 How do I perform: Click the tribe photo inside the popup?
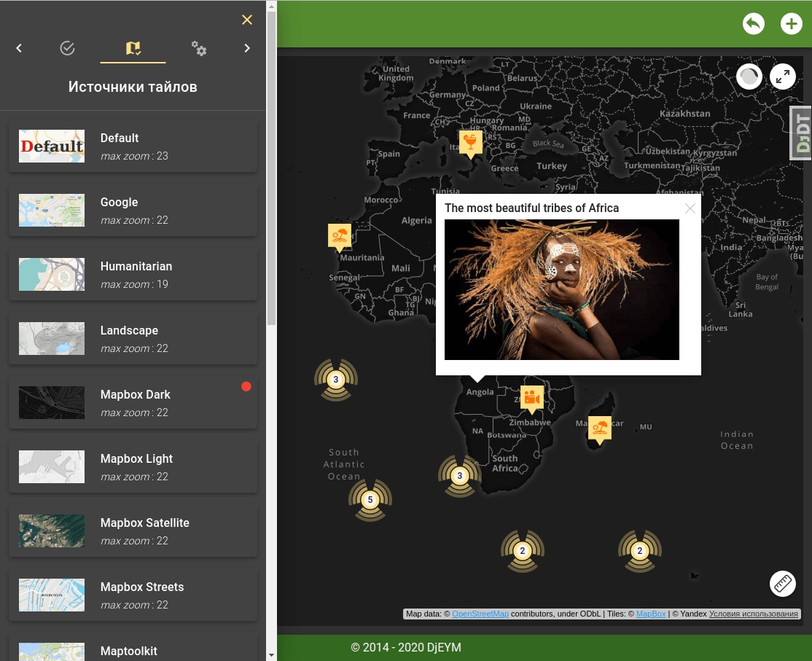(561, 289)
